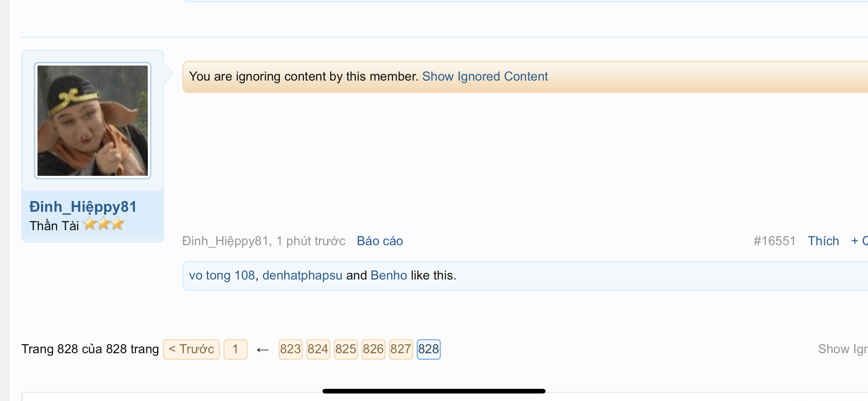Jump to page 1
Screen dimensions: 868x401
click(x=235, y=349)
